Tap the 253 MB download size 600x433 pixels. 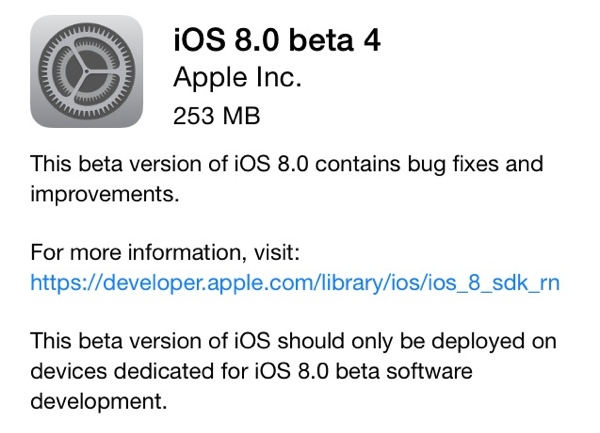[x=217, y=116]
